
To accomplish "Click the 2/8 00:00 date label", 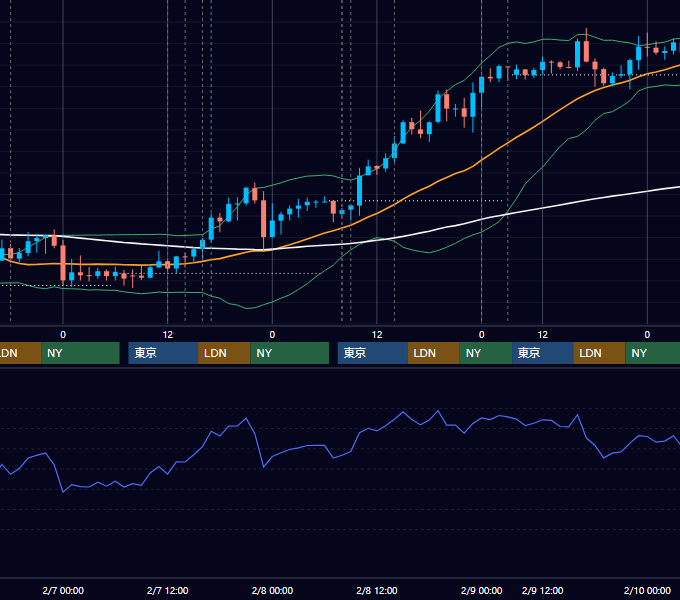I will tap(272, 590).
